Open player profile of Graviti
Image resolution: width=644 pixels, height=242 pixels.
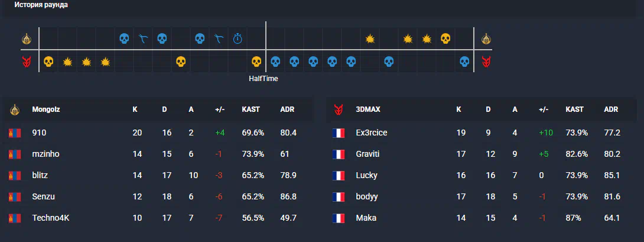click(x=367, y=154)
